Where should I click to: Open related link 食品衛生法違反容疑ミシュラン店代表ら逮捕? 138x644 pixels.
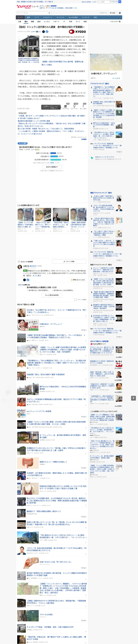pos(34,121)
